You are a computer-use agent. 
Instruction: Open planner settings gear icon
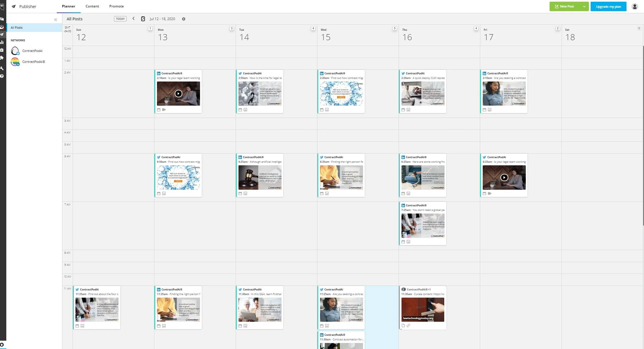point(184,19)
